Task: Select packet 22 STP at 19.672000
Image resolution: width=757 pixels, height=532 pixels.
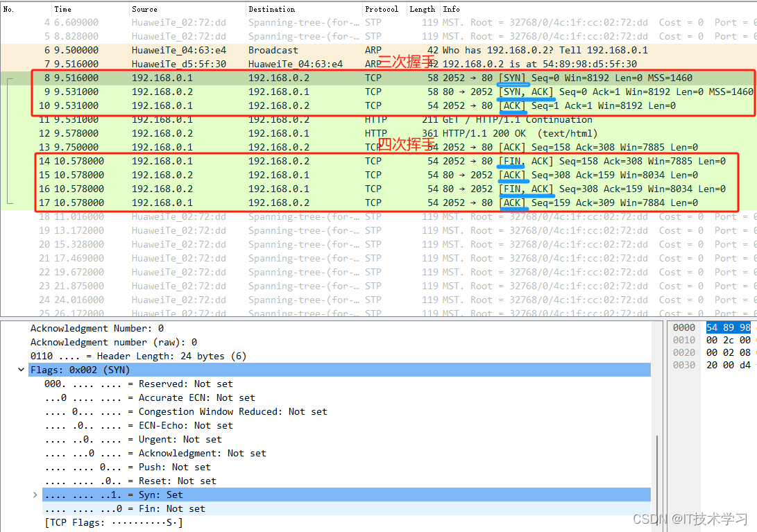Action: coord(379,273)
